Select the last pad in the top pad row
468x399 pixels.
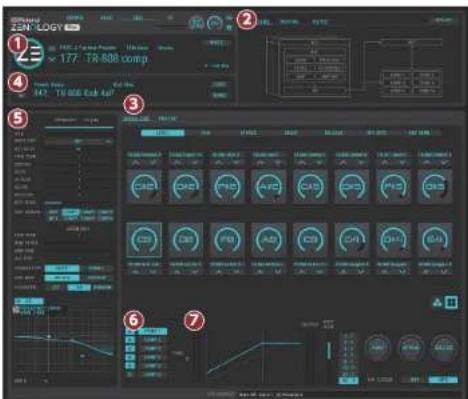435,186
